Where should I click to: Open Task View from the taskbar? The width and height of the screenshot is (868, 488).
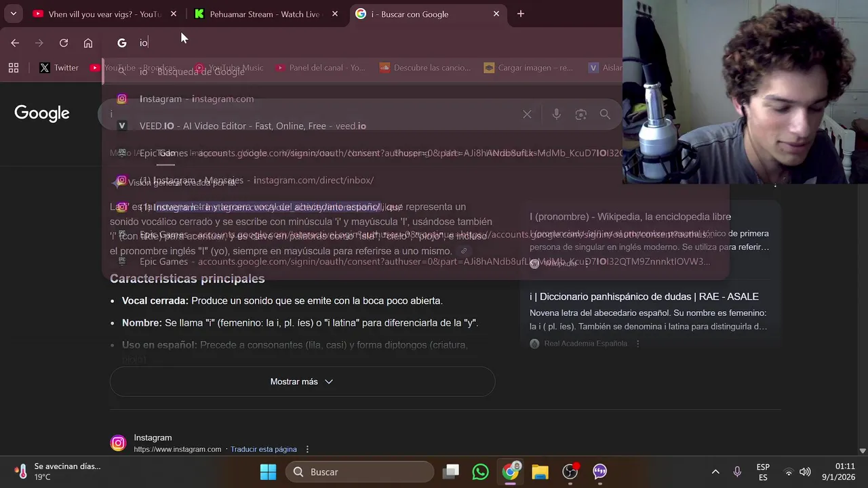(x=451, y=472)
